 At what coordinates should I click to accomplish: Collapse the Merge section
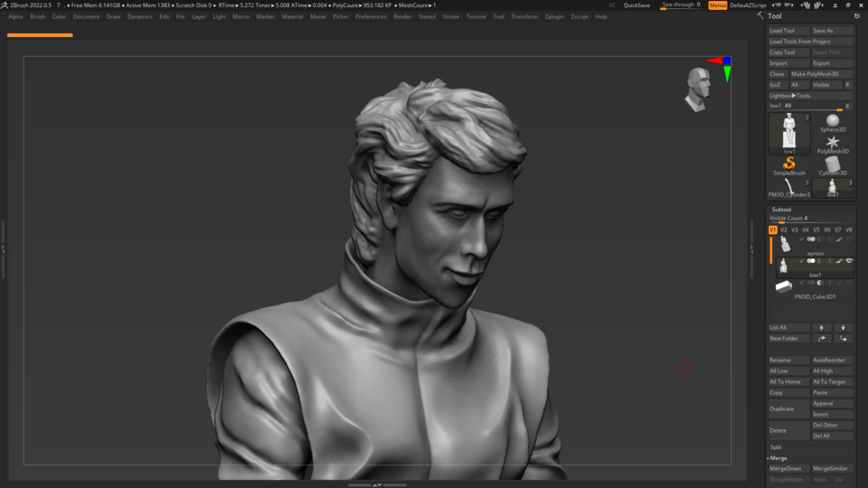778,458
